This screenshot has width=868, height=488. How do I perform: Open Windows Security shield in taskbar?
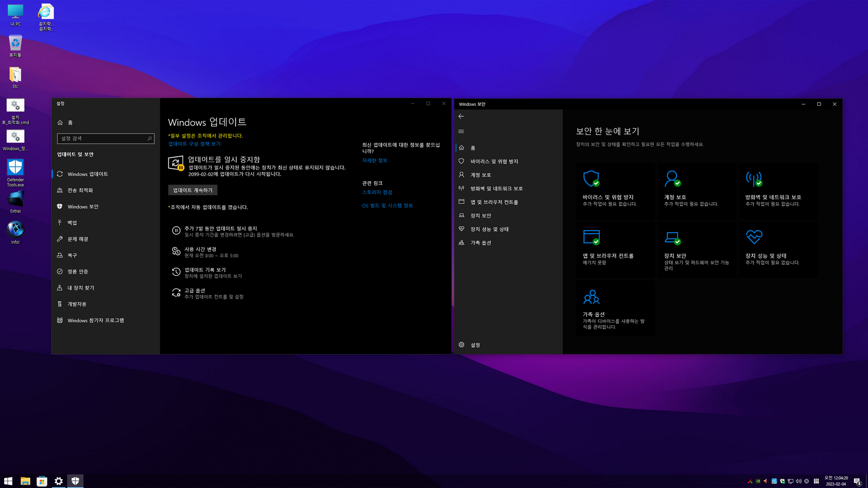(x=75, y=481)
